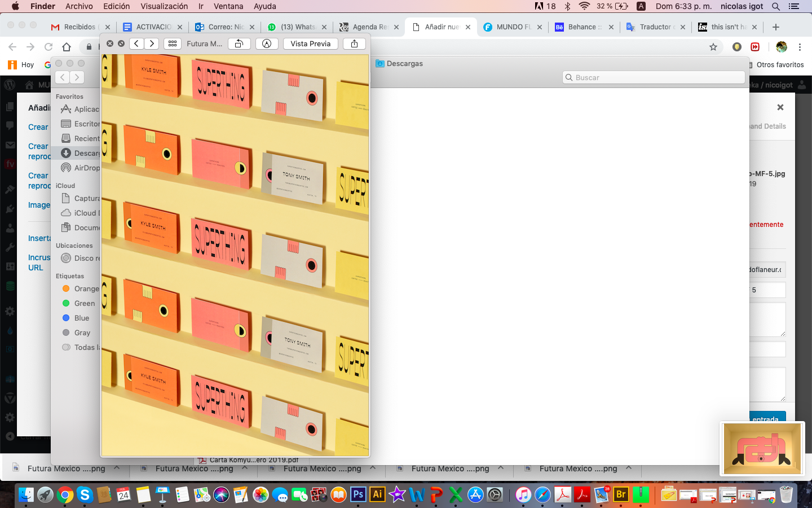The width and height of the screenshot is (812, 508).
Task: Open Illustrator from the dock
Action: [377, 494]
